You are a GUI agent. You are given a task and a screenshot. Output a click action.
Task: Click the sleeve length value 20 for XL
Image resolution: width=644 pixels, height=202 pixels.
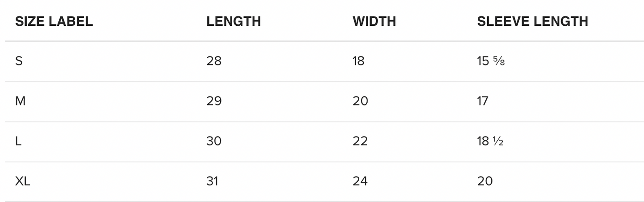coord(485,181)
